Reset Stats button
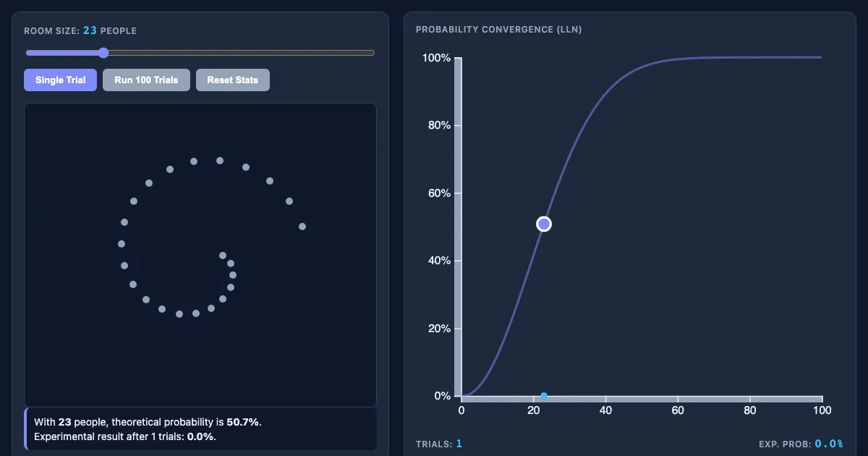This screenshot has height=456, width=868. 233,80
